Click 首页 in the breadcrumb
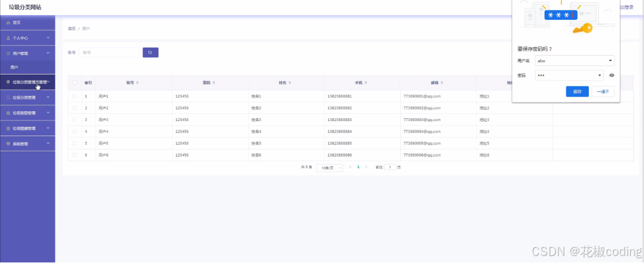 [x=72, y=29]
